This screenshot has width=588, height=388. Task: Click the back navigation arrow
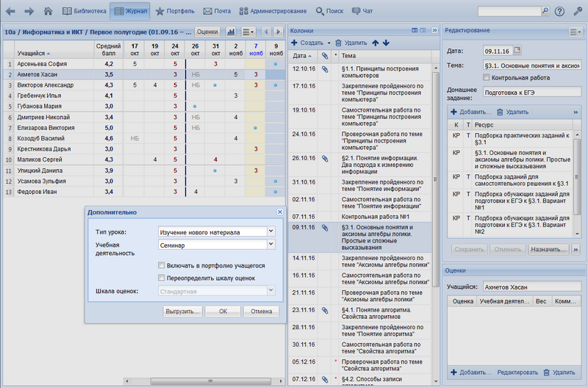[10, 11]
